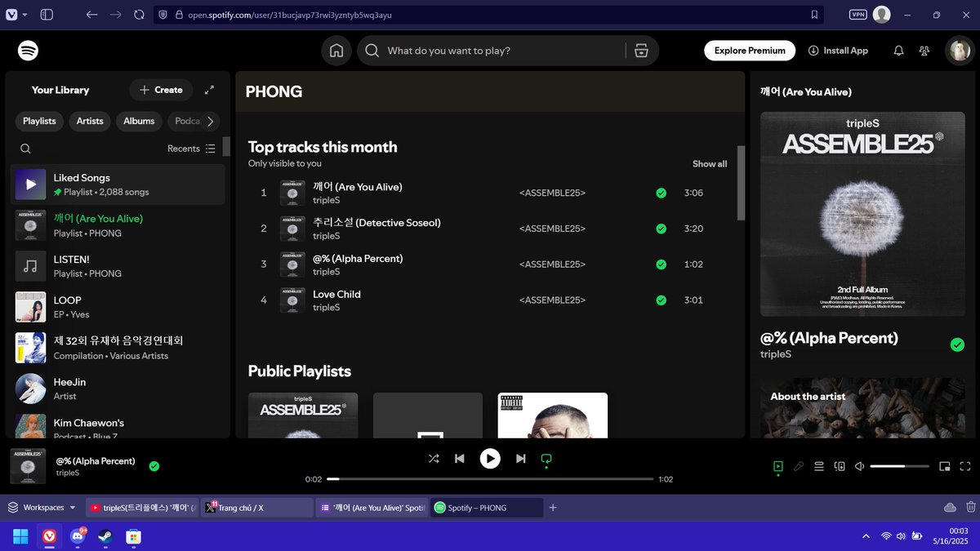Expand library filter chips with right chevron
980x551 pixels.
click(210, 121)
